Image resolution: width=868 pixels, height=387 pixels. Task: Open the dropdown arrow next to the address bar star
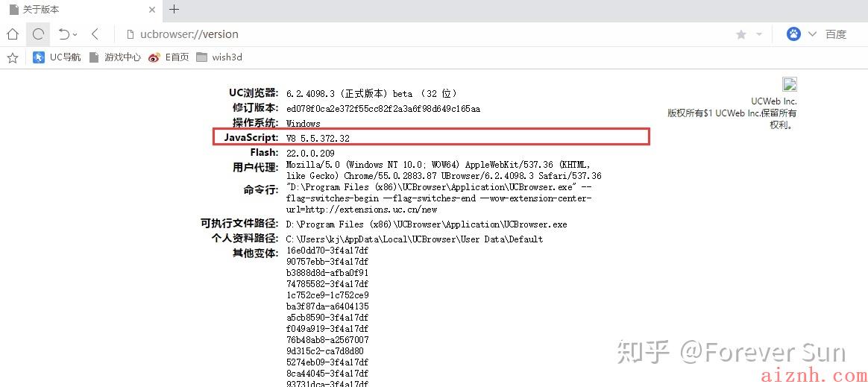pos(759,34)
